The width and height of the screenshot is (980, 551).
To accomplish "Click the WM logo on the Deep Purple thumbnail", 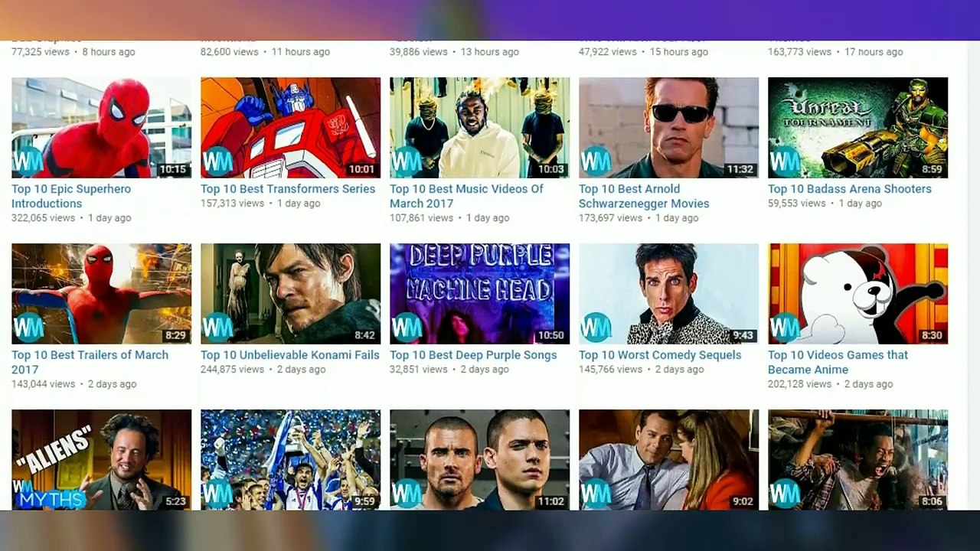I will click(x=407, y=328).
